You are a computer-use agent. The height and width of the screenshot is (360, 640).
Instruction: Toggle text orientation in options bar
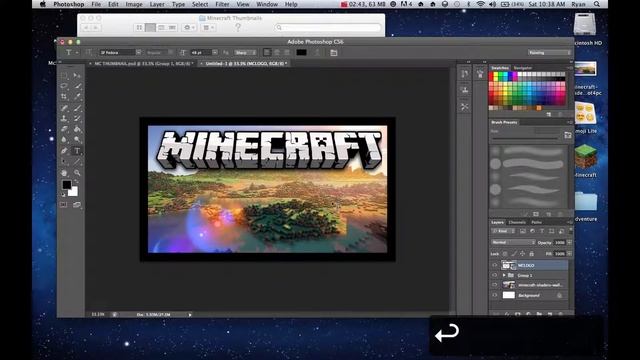[89, 53]
